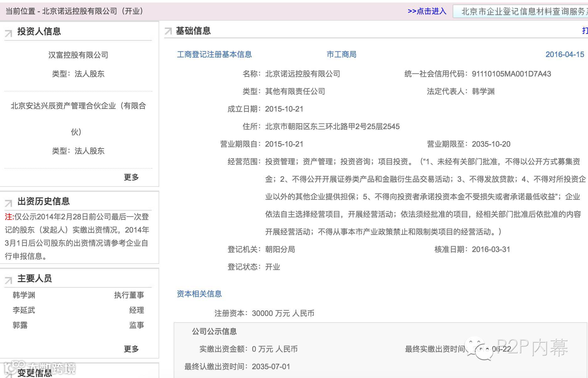Click 类型：法人股东 under 北京安达兴辰
This screenshot has height=378, width=588.
point(78,151)
